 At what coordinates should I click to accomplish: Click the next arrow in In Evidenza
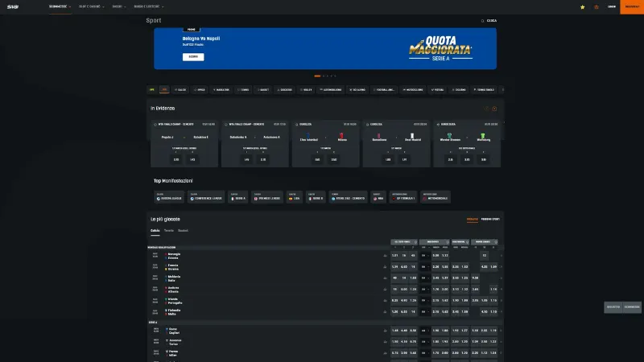click(x=494, y=109)
